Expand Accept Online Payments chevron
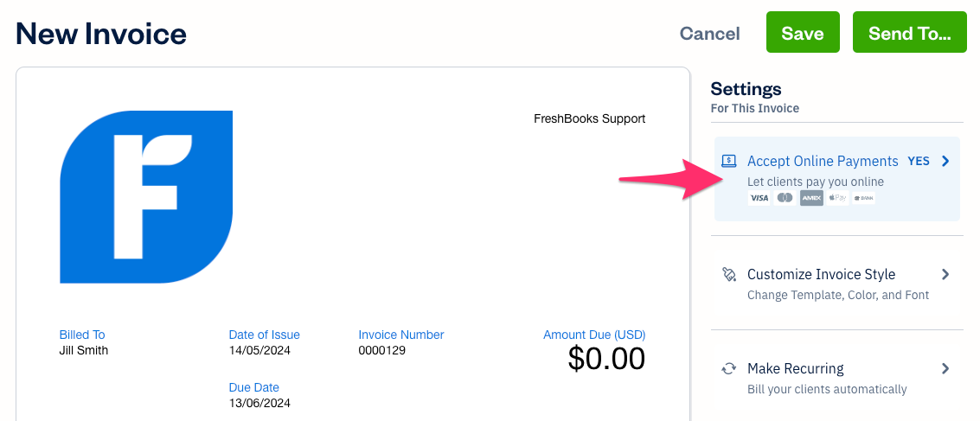The height and width of the screenshot is (421, 980). (x=945, y=161)
